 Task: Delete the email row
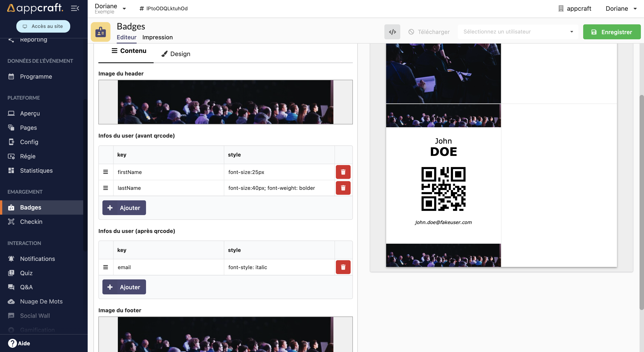coord(343,267)
